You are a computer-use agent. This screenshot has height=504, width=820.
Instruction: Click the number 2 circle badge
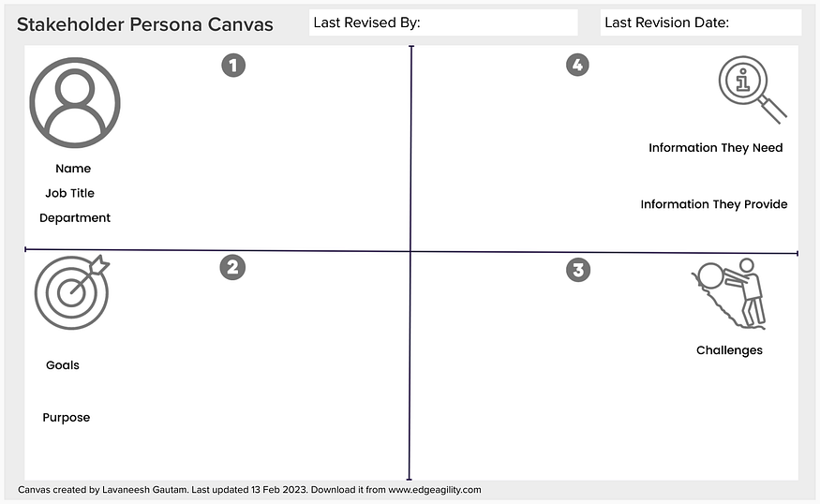click(x=232, y=268)
